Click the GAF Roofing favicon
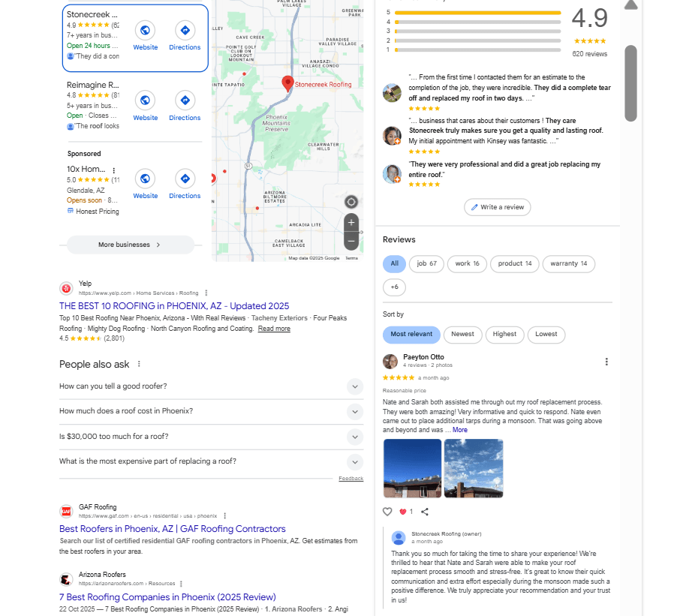 pyautogui.click(x=66, y=509)
